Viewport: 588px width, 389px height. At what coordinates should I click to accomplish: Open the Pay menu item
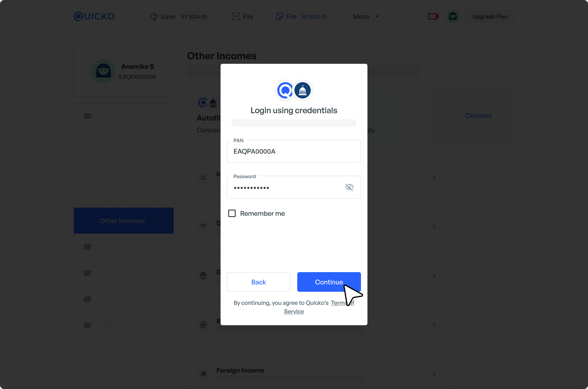[243, 16]
